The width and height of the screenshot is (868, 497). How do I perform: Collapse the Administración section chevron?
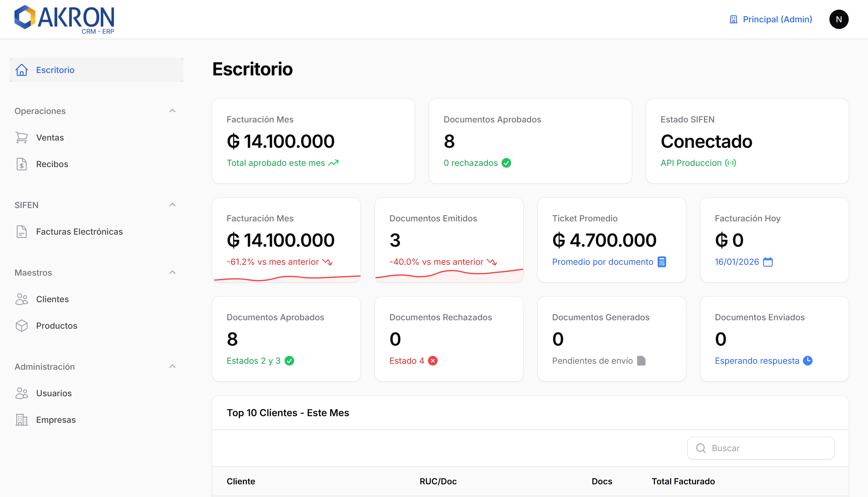coord(172,367)
